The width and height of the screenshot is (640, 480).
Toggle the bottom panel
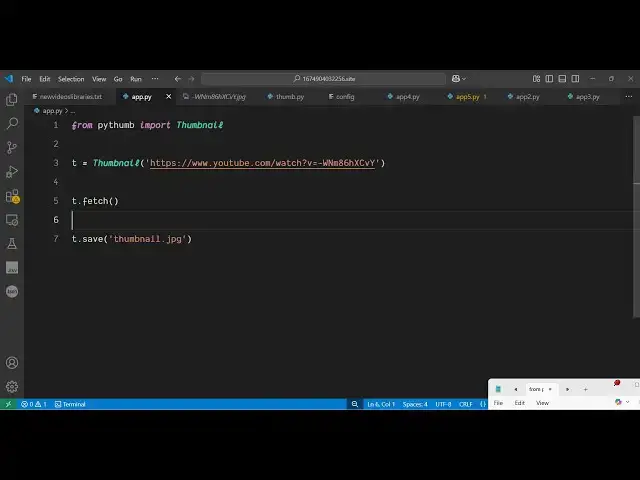pos(562,79)
